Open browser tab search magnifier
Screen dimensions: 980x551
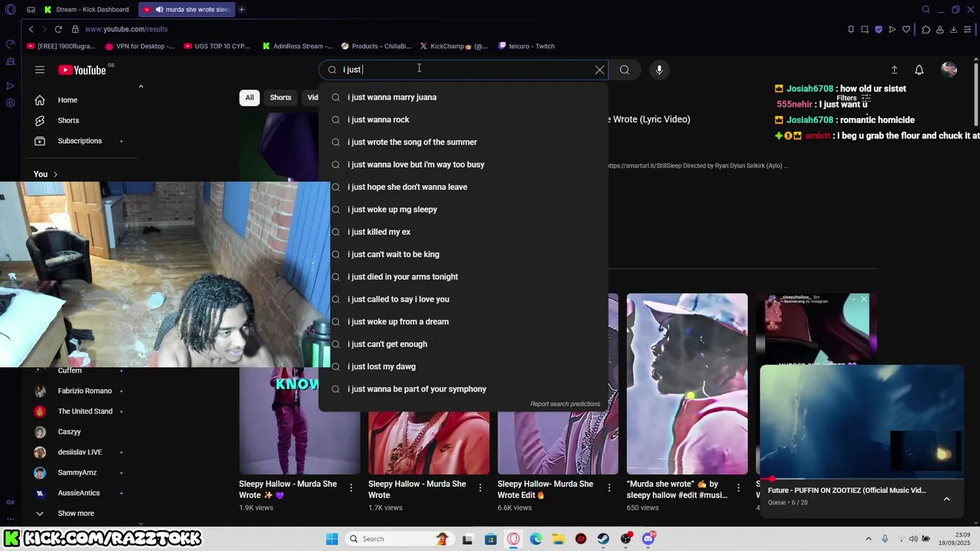926,10
